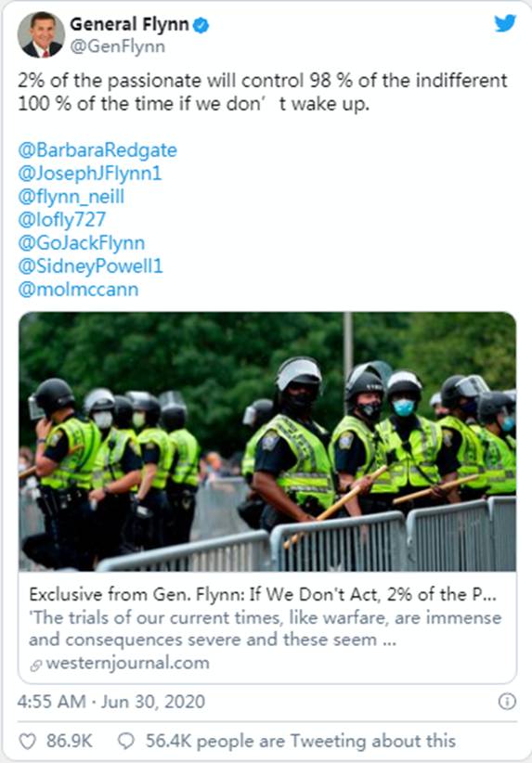Open the @BarbaraRedgate mention
The image size is (532, 763).
click(x=97, y=149)
